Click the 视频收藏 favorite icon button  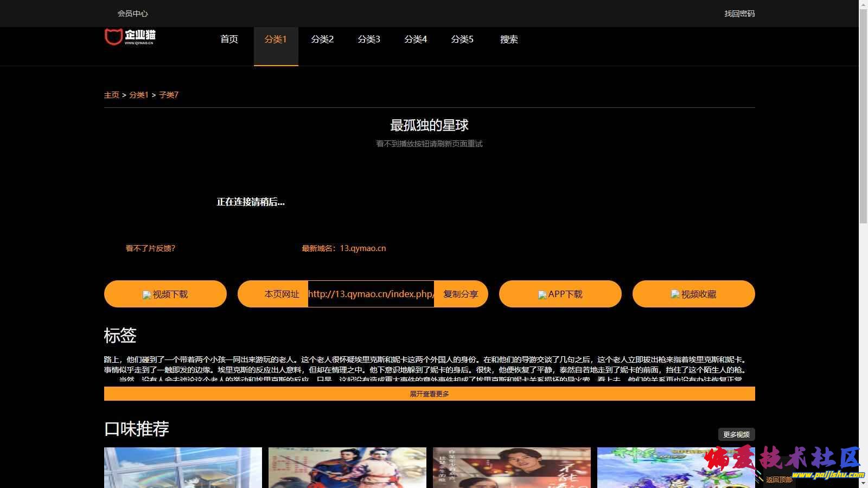(693, 294)
